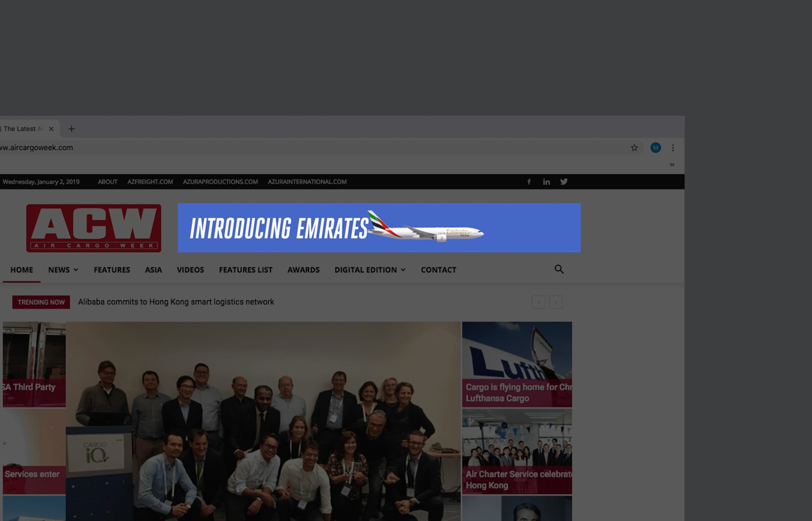Show hidden bookmarks via double chevron

coord(672,165)
